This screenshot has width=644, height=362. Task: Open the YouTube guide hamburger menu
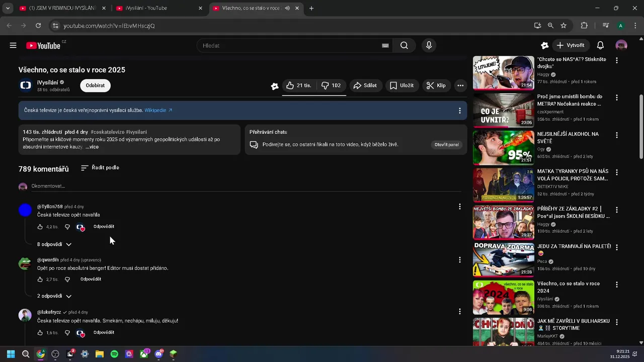tap(13, 45)
